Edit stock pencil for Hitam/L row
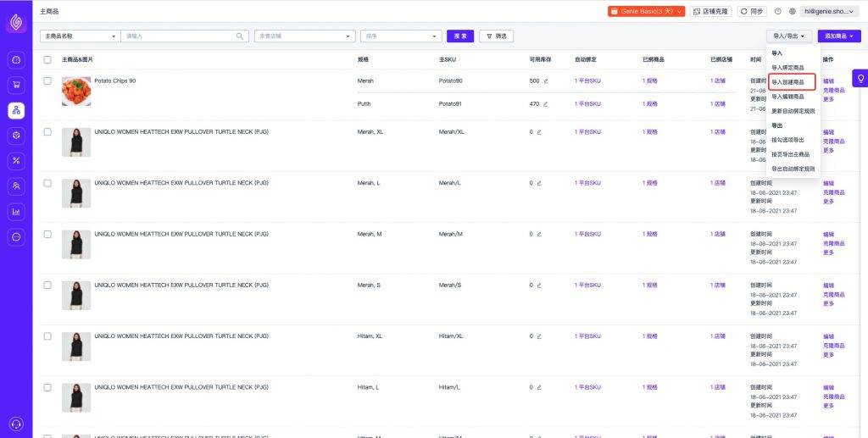868x438 pixels. pos(539,388)
